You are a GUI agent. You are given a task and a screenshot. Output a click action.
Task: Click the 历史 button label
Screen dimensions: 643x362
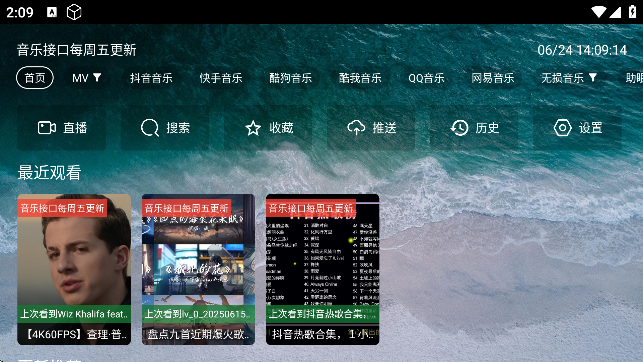tap(487, 128)
